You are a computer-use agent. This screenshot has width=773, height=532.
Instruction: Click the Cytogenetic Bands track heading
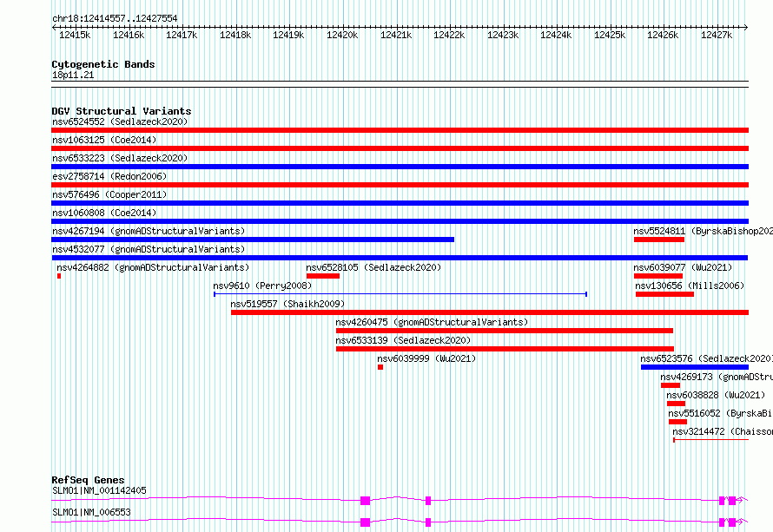click(103, 64)
